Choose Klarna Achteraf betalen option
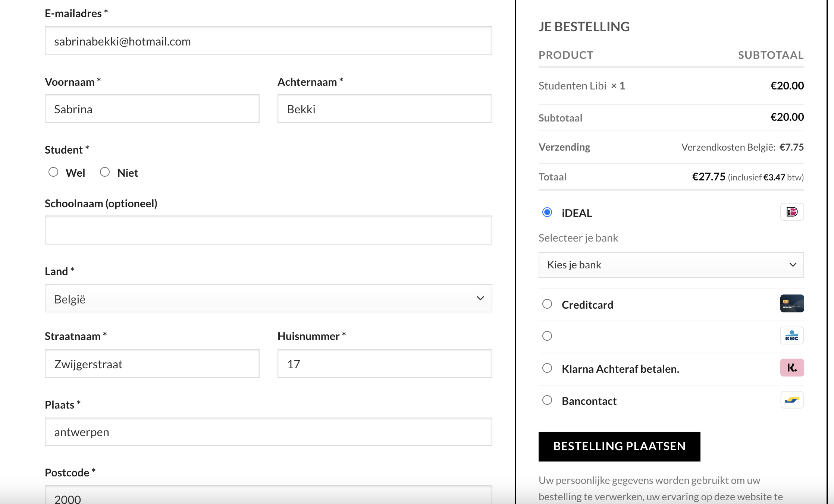 pos(547,368)
